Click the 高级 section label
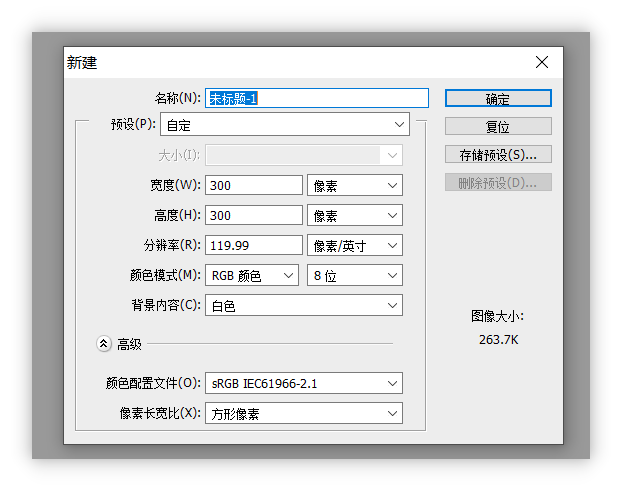This screenshot has width=622, height=491. [130, 344]
